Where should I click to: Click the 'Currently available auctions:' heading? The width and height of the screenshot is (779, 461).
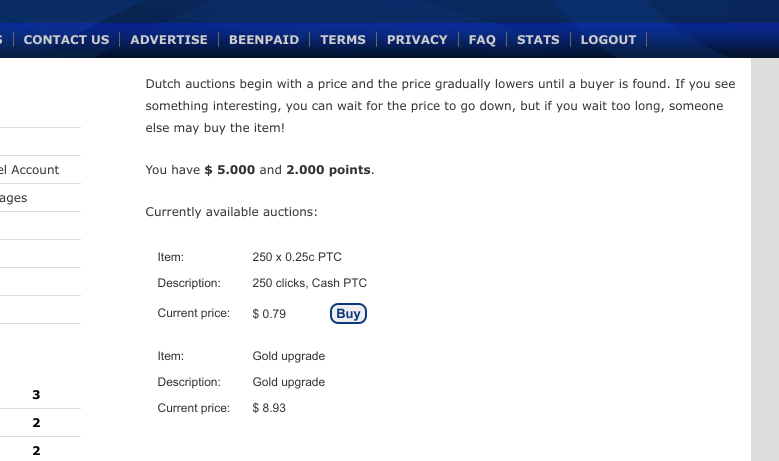click(x=231, y=212)
